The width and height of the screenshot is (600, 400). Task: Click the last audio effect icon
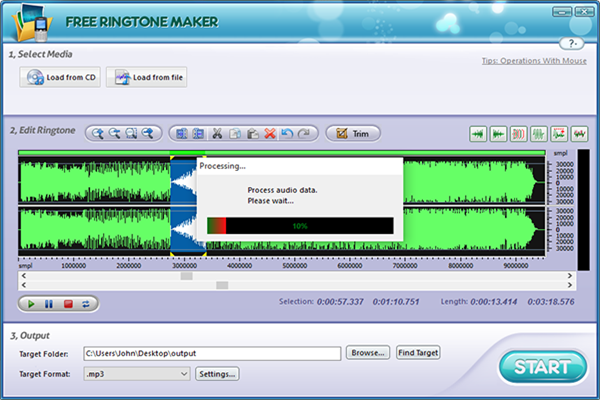[x=578, y=133]
